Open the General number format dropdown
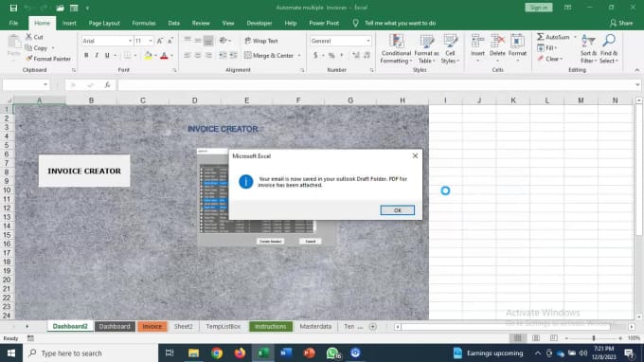644x362 pixels. coord(368,41)
